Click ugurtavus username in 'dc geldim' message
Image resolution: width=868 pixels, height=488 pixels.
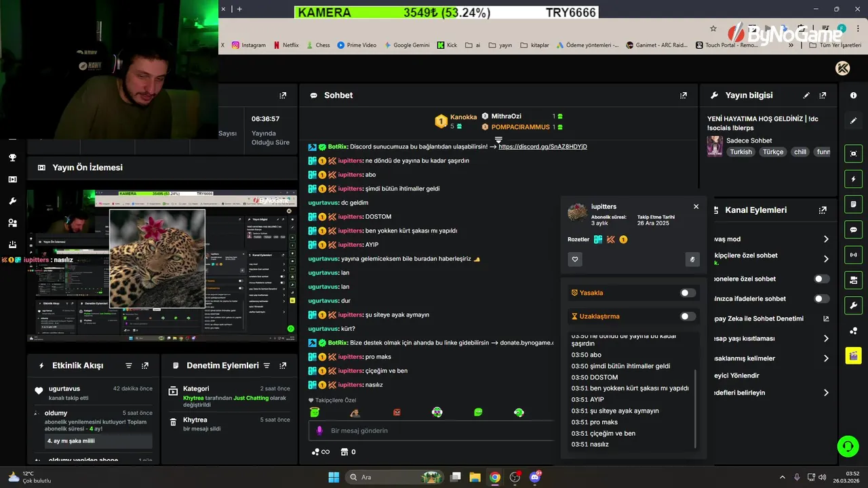coord(323,203)
